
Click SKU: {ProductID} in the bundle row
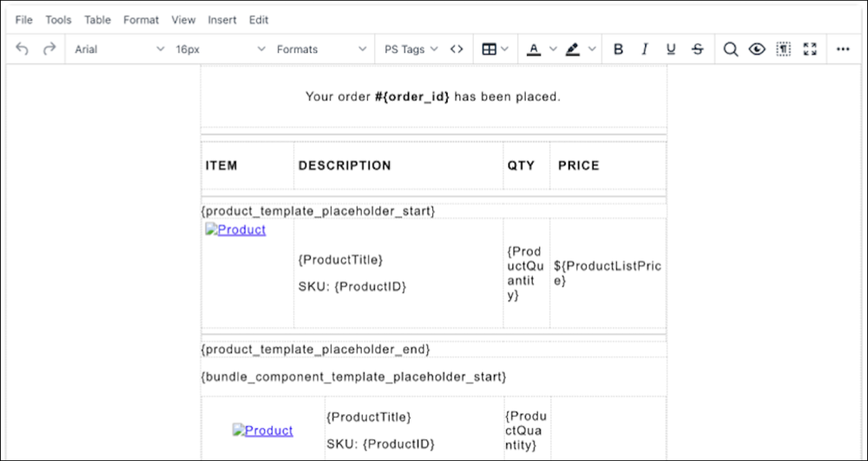coord(380,444)
